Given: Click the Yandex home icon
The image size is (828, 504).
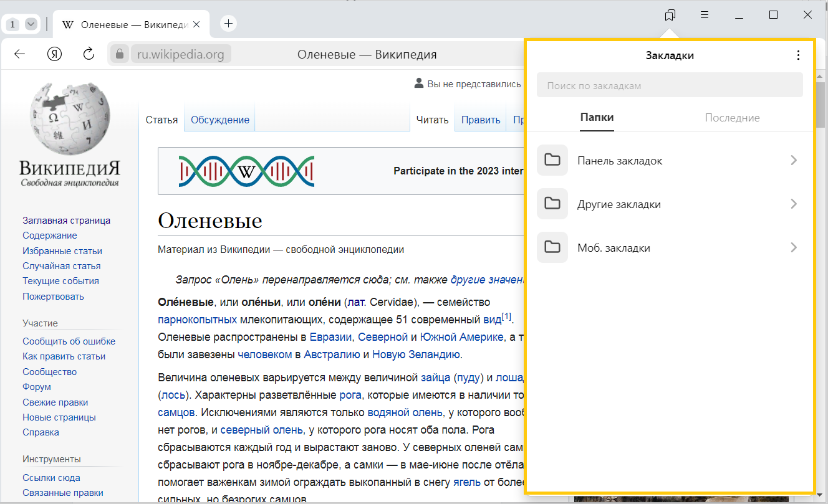Looking at the screenshot, I should [x=55, y=54].
